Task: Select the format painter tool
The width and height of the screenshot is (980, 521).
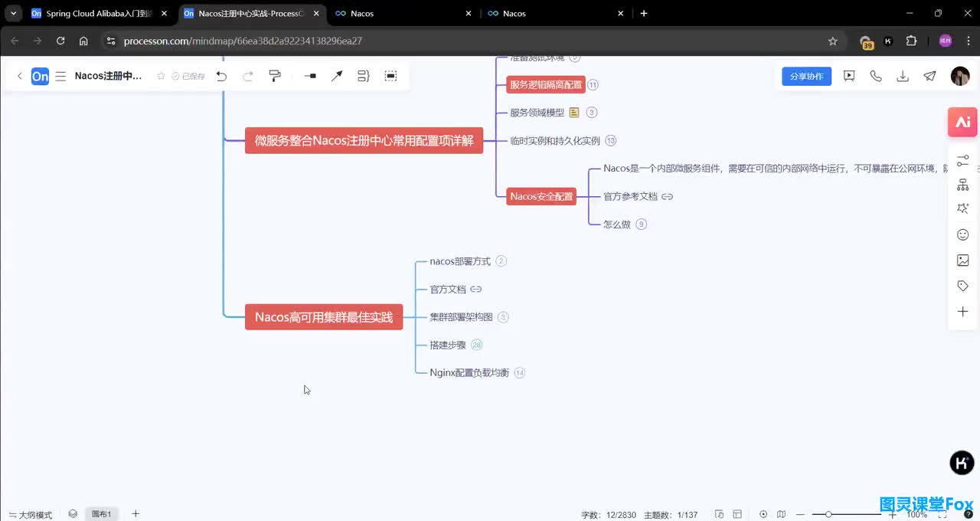Action: pyautogui.click(x=275, y=76)
